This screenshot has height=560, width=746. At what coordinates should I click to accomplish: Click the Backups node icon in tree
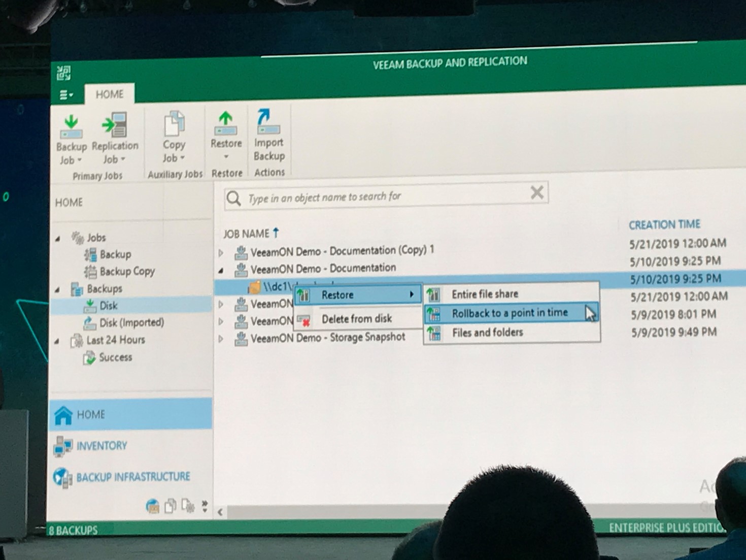pyautogui.click(x=77, y=289)
